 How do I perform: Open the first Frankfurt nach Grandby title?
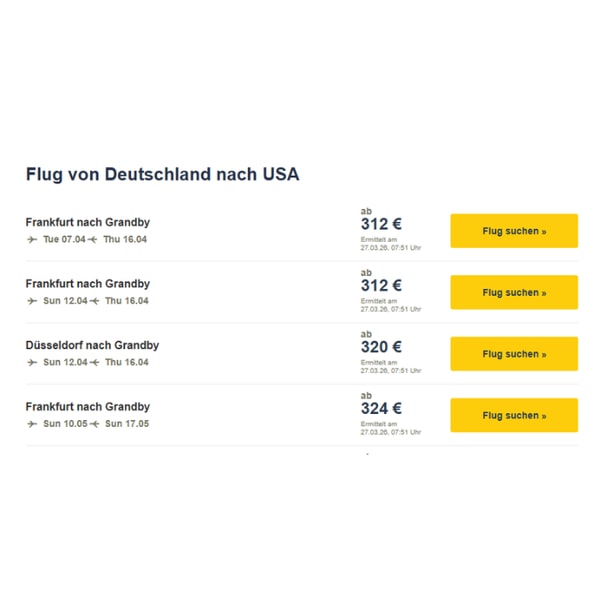pyautogui.click(x=88, y=222)
